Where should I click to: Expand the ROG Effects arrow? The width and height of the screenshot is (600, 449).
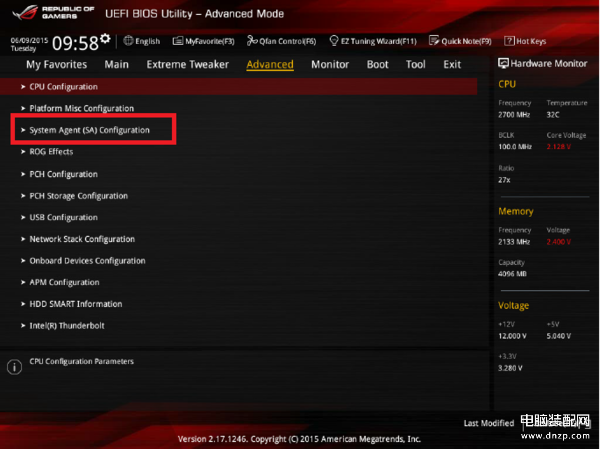click(23, 152)
